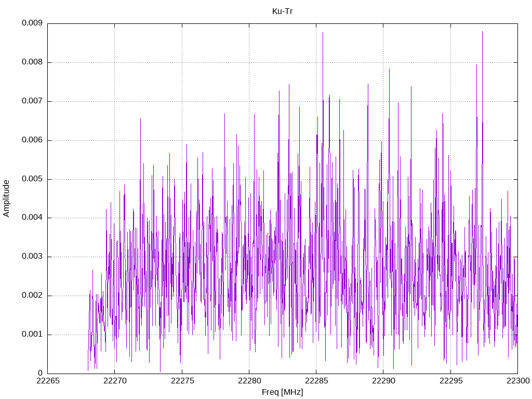Click the x-axis tick label 22280
The width and height of the screenshot is (532, 399).
(249, 381)
